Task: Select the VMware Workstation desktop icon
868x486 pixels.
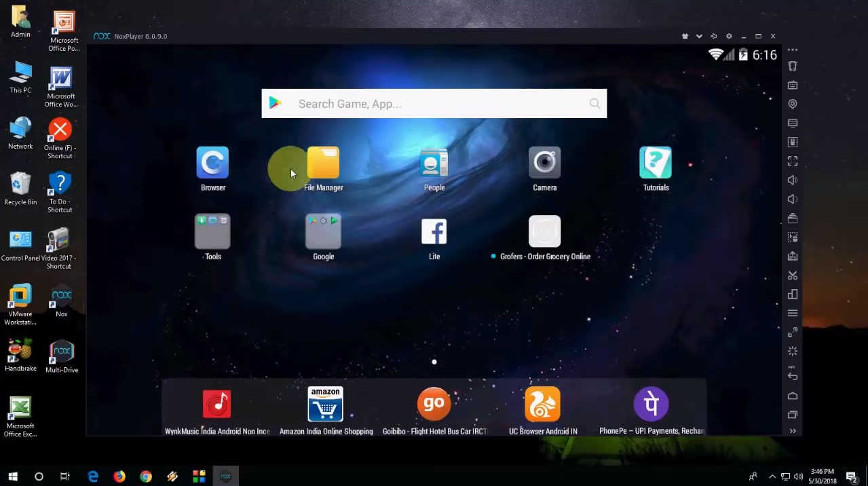Action: point(20,304)
